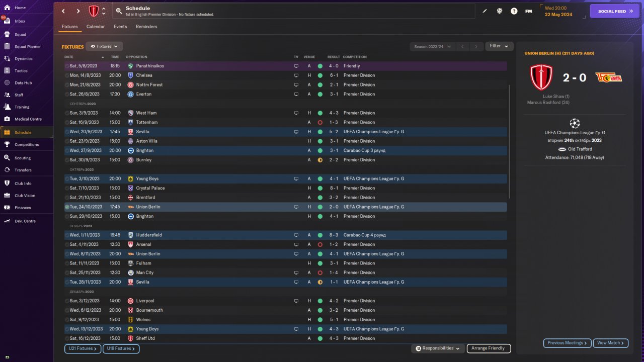Open the Fixtures view dropdown
The image size is (644, 362).
104,46
